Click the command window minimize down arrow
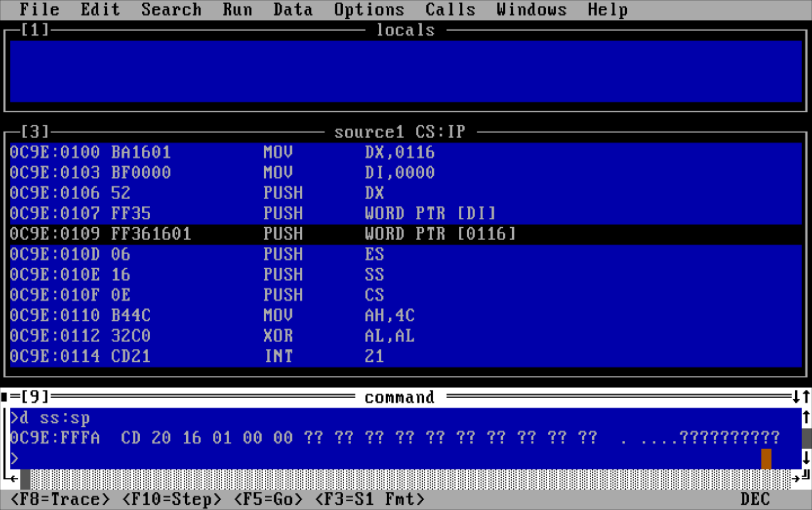812x510 pixels. pyautogui.click(x=796, y=397)
